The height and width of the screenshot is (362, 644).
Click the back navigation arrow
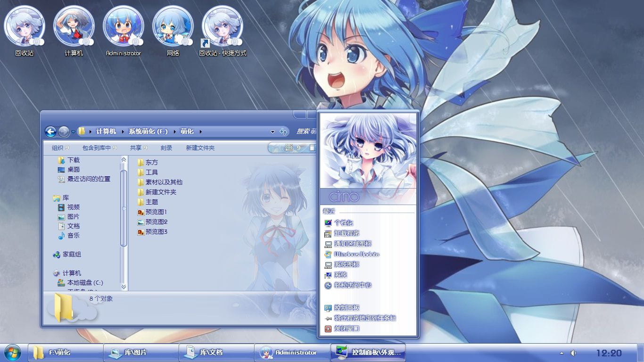coord(51,132)
